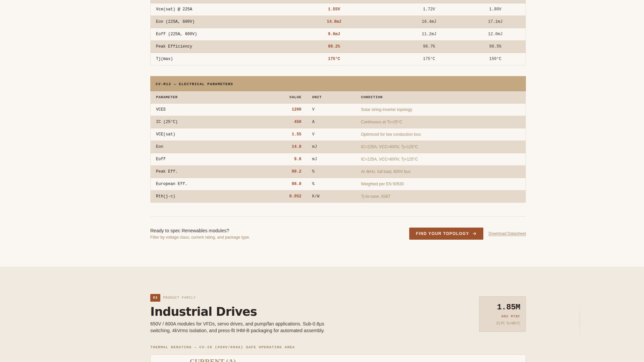Click the Peak Eff. value of 99.2%
Viewport: 644px width, 362px height.
click(296, 171)
